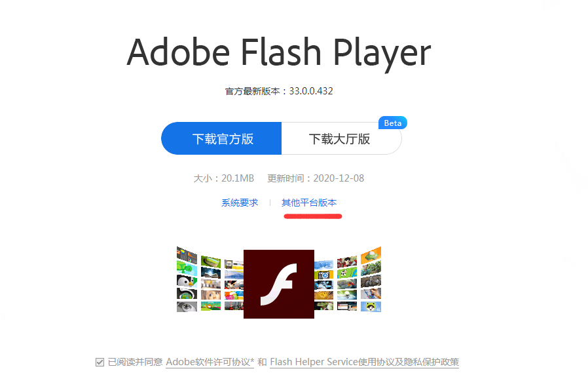Click the swimmer thumbnail image

tap(347, 294)
